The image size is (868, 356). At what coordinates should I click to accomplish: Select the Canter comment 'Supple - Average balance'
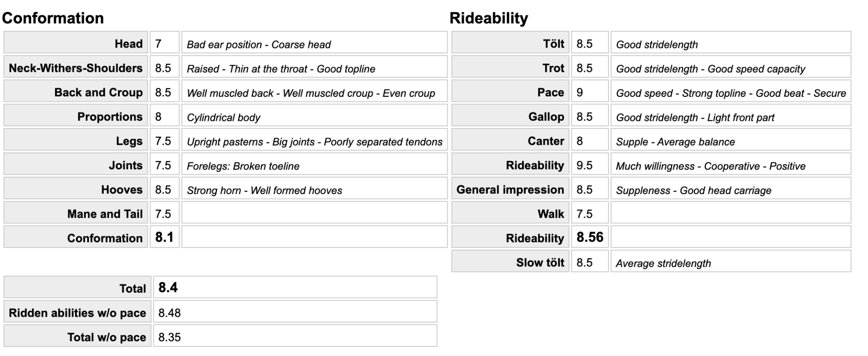coord(675,142)
